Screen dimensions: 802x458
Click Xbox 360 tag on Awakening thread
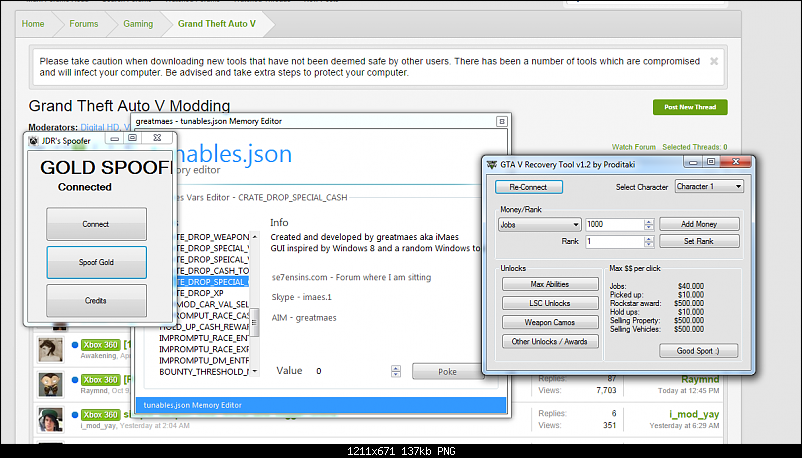coord(100,345)
